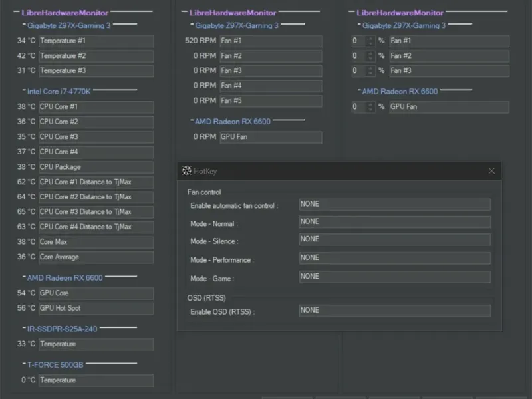Set hotkey for Enable automatic fan control
This screenshot has height=399, width=532.
[395, 205]
